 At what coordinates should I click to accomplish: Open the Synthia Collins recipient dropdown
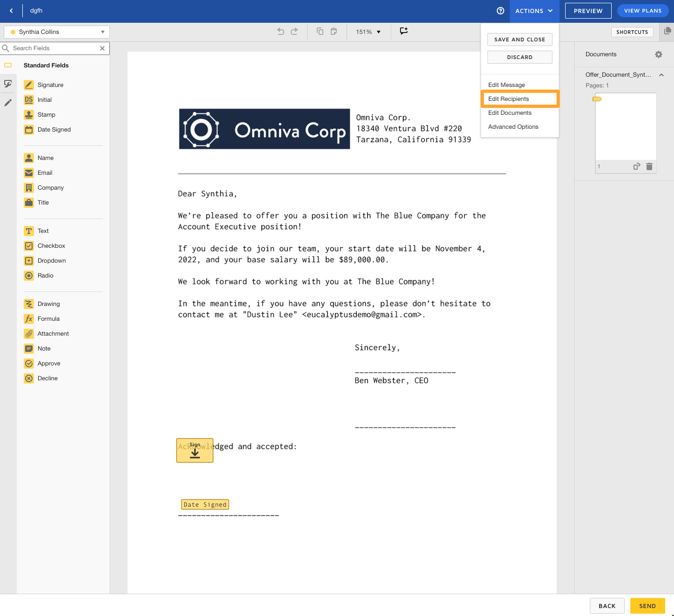click(103, 32)
